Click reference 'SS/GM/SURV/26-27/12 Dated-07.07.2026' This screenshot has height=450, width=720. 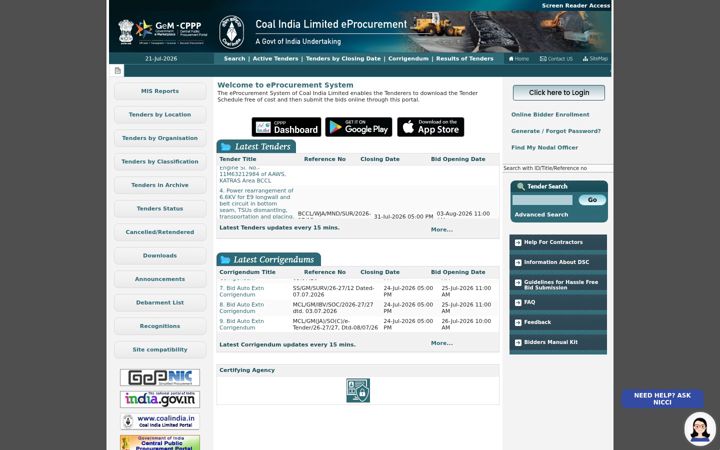(333, 292)
